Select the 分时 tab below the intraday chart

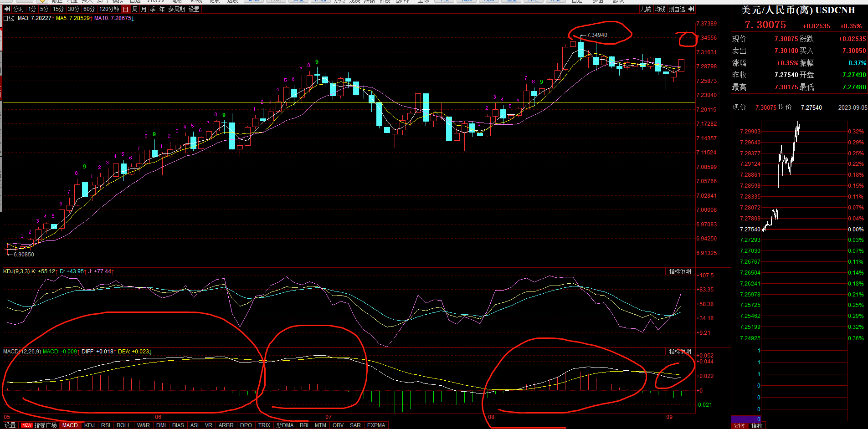tap(739, 426)
